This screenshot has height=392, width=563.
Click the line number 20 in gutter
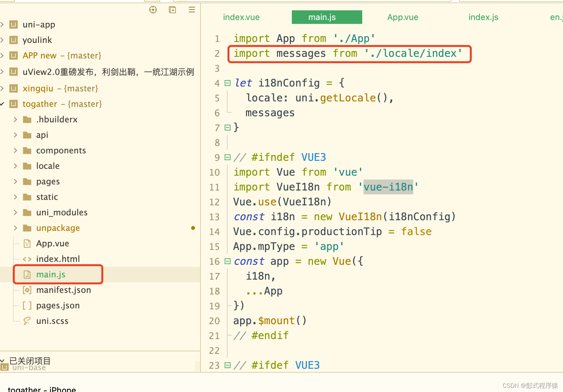click(214, 321)
